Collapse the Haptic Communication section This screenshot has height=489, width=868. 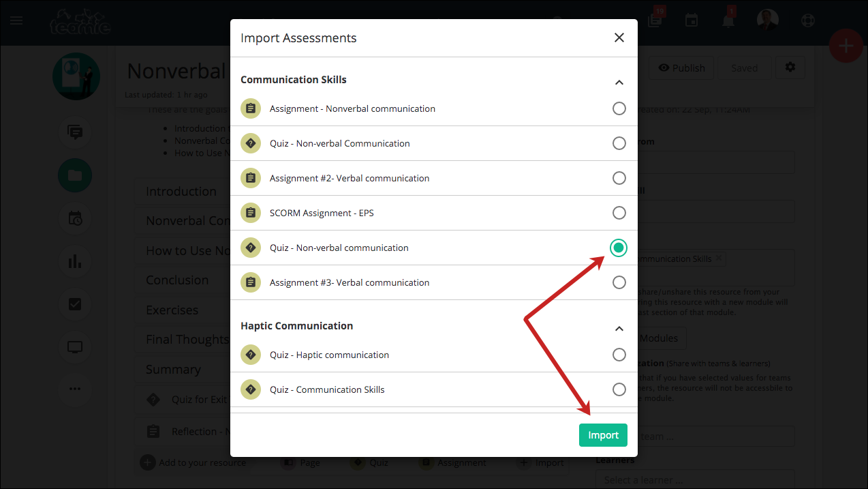pos(619,329)
